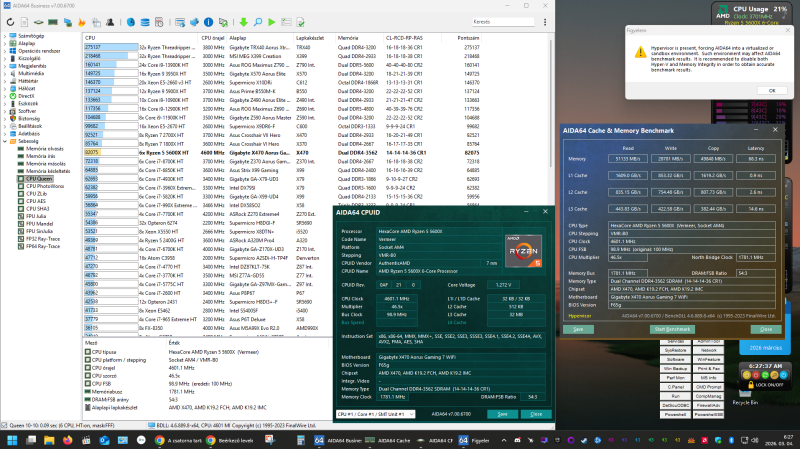Click CMD Prompt desktop gadget button
The width and height of the screenshot is (800, 449).
[x=708, y=387]
